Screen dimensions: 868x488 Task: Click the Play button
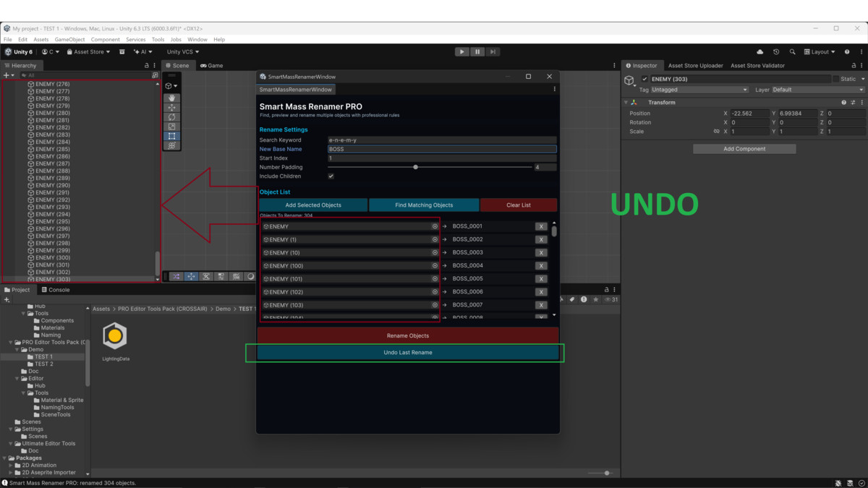point(461,52)
